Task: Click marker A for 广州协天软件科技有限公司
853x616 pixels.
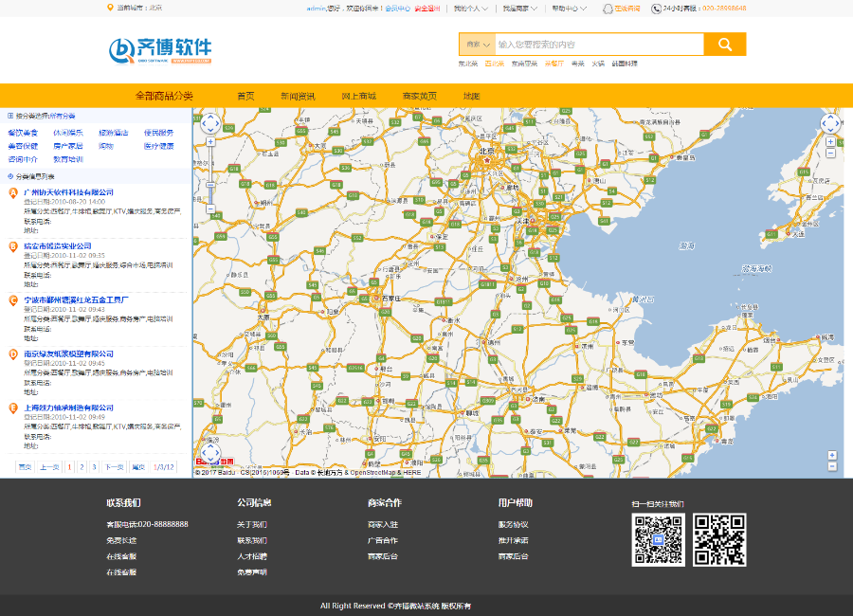Action: point(13,192)
